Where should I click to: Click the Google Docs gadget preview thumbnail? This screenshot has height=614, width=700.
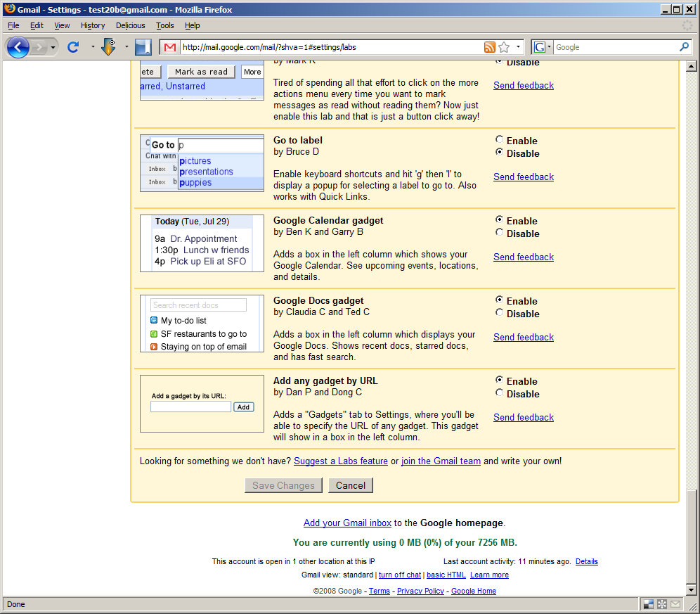(x=202, y=324)
